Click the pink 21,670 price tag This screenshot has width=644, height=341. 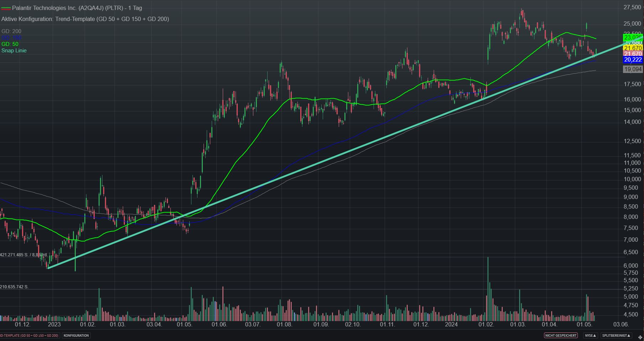click(x=633, y=54)
